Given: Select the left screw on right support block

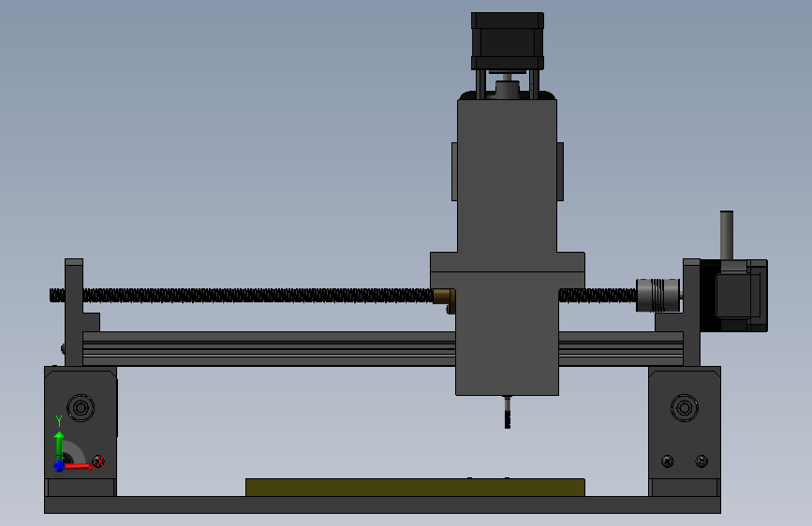Looking at the screenshot, I should [x=668, y=460].
